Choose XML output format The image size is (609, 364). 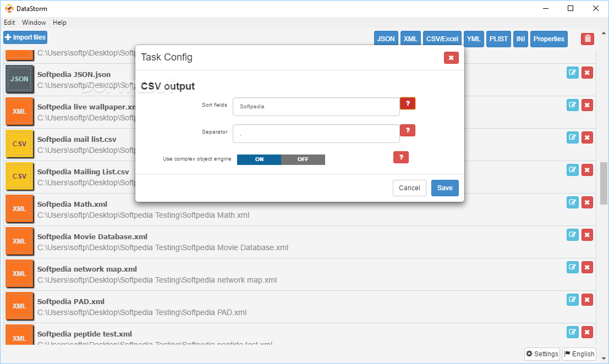[410, 39]
